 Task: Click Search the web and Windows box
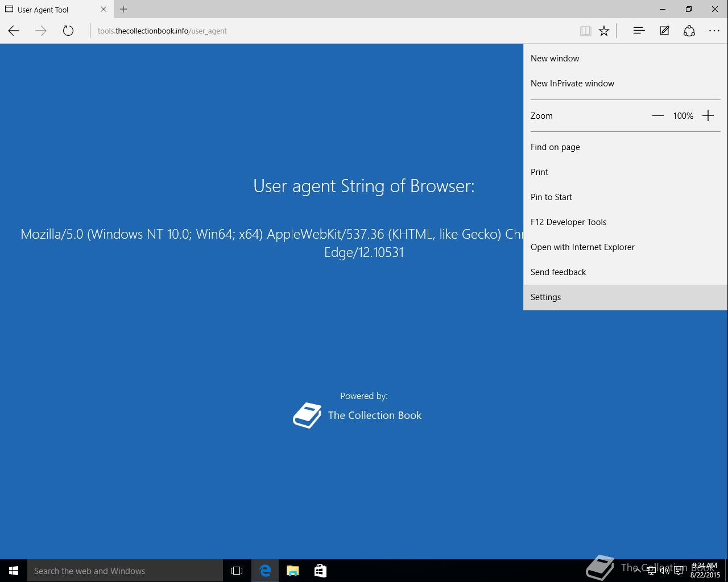125,571
